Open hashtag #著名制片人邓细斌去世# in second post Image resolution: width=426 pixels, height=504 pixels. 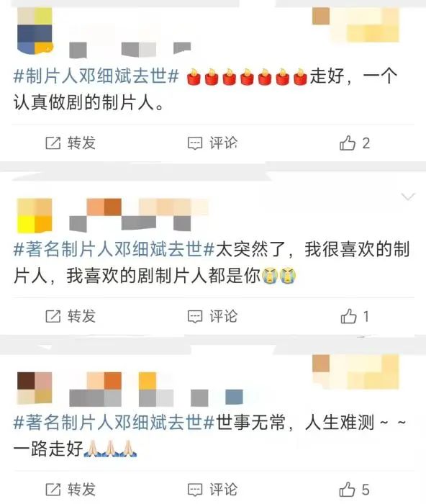114,249
